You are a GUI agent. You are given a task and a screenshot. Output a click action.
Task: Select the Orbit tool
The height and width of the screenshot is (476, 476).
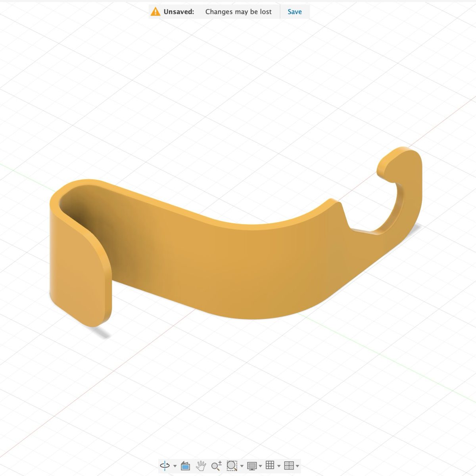[165, 465]
